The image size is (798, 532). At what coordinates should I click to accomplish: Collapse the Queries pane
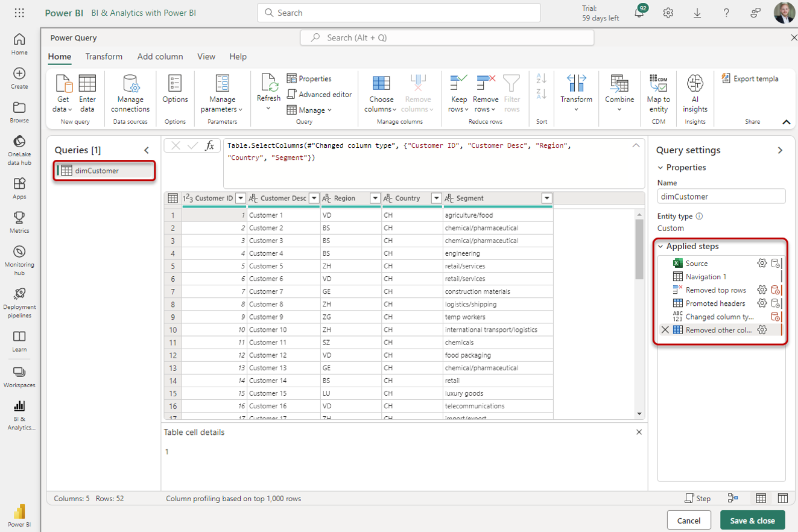[x=146, y=150]
